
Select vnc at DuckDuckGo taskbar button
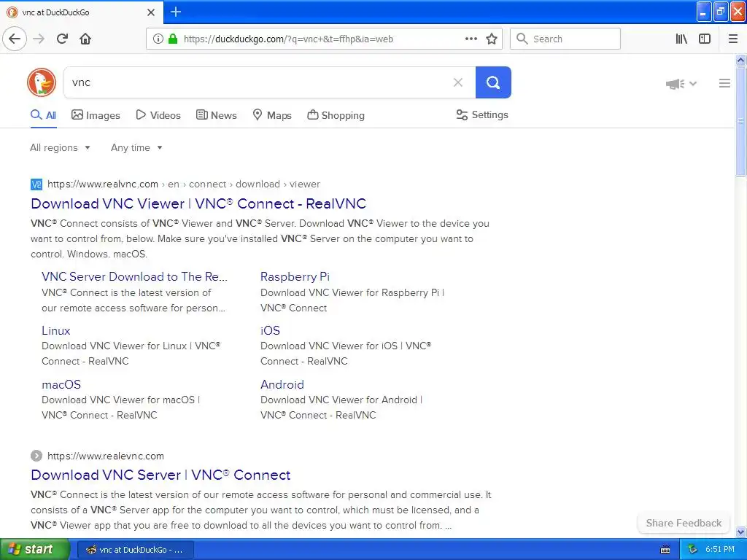click(x=135, y=550)
